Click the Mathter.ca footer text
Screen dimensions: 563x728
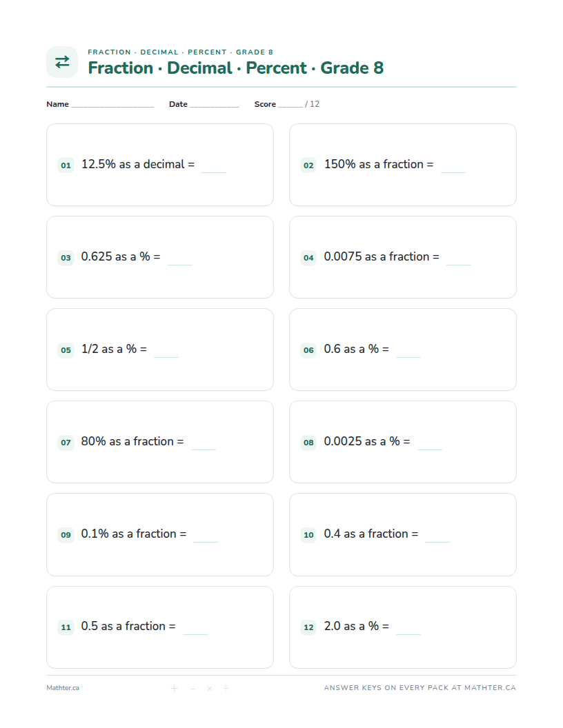63,688
